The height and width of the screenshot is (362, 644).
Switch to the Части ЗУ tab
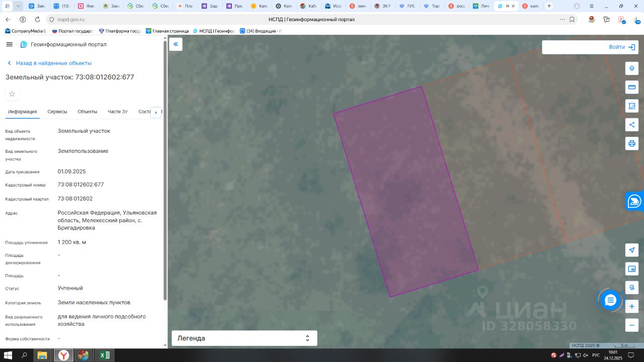click(118, 112)
